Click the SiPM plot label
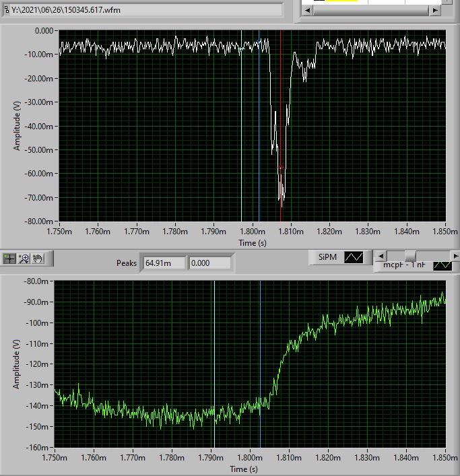 point(327,257)
